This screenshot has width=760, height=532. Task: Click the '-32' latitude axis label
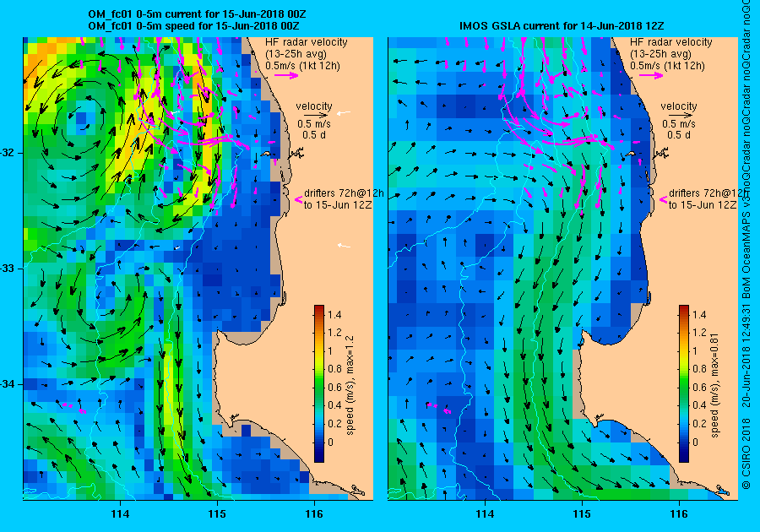(x=8, y=153)
